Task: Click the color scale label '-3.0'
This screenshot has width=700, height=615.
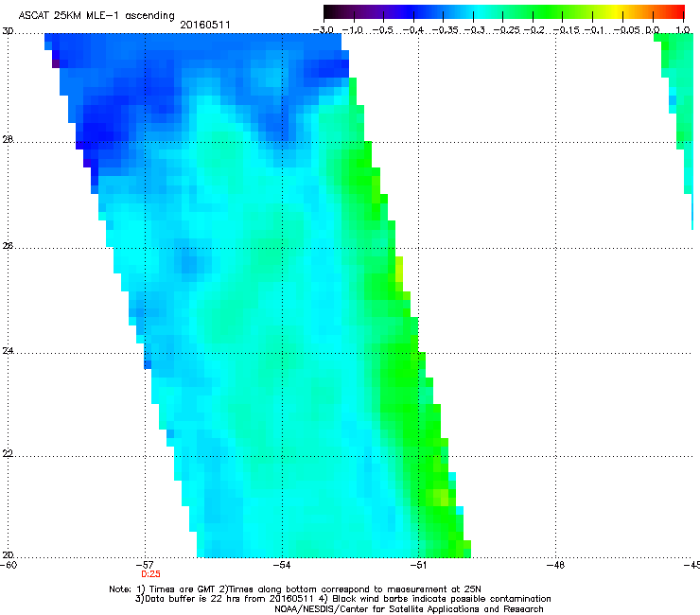Action: [324, 30]
